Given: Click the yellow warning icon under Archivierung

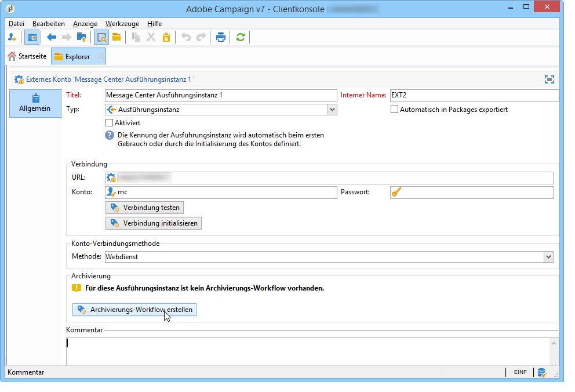Looking at the screenshot, I should pyautogui.click(x=77, y=288).
